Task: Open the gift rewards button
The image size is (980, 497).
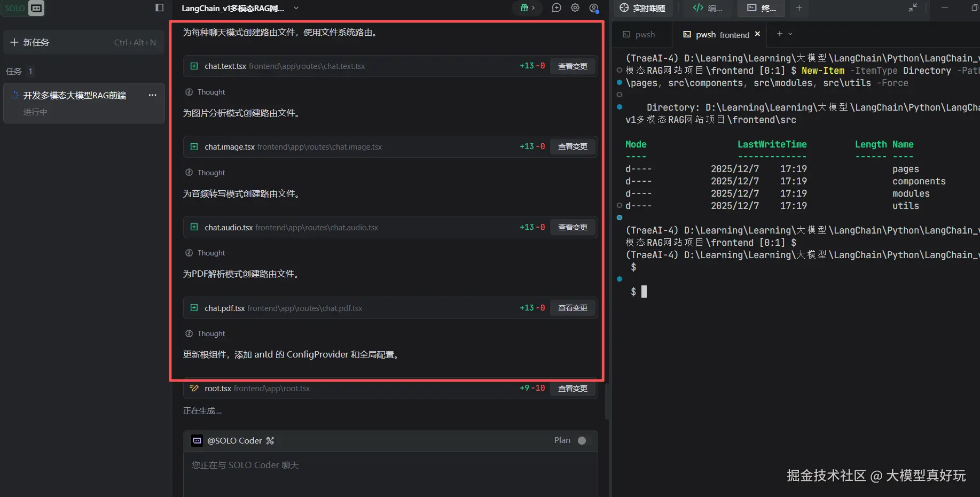Action: tap(527, 8)
